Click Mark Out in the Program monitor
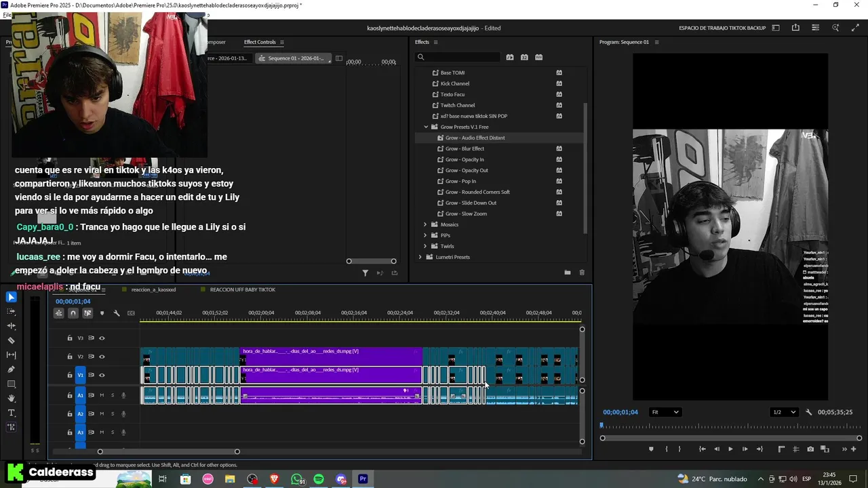 (x=679, y=449)
